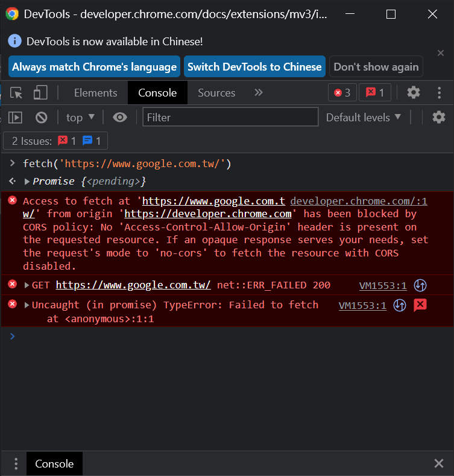Open the Sources tab

(x=216, y=92)
